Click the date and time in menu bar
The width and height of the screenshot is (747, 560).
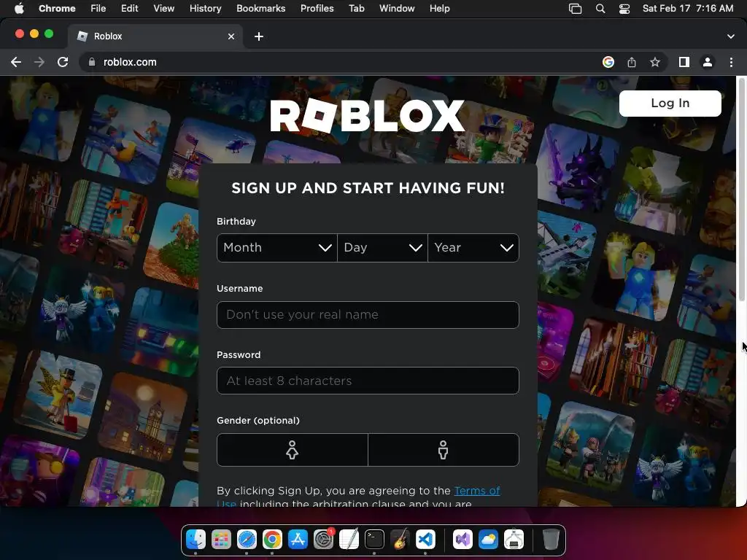[x=687, y=8]
